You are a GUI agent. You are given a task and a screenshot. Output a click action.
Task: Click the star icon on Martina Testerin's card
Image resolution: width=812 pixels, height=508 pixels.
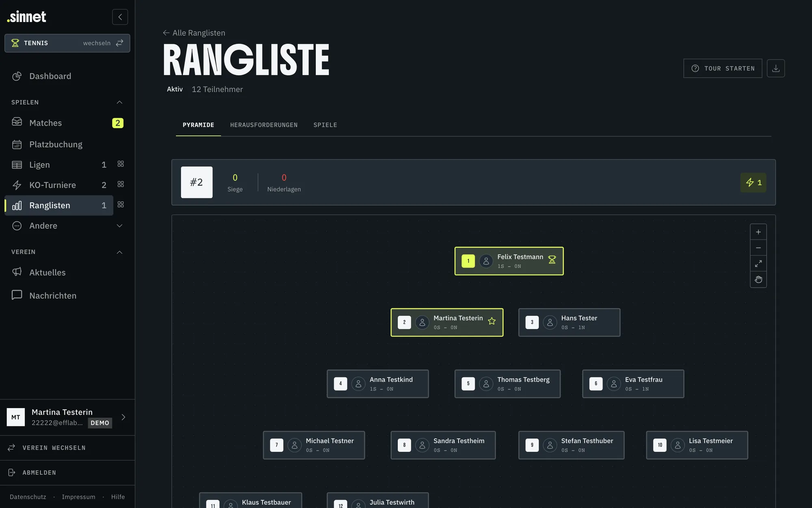[492, 321]
